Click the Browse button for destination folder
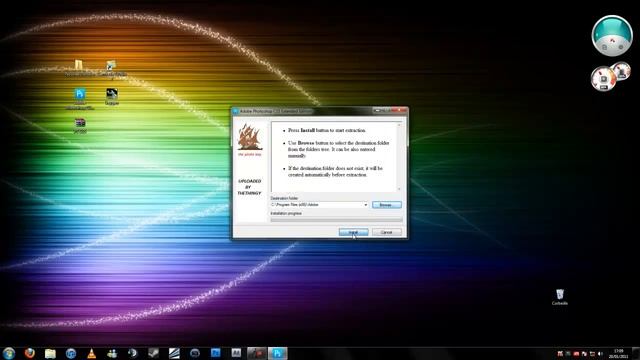Image resolution: width=640 pixels, height=360 pixels. [x=387, y=205]
